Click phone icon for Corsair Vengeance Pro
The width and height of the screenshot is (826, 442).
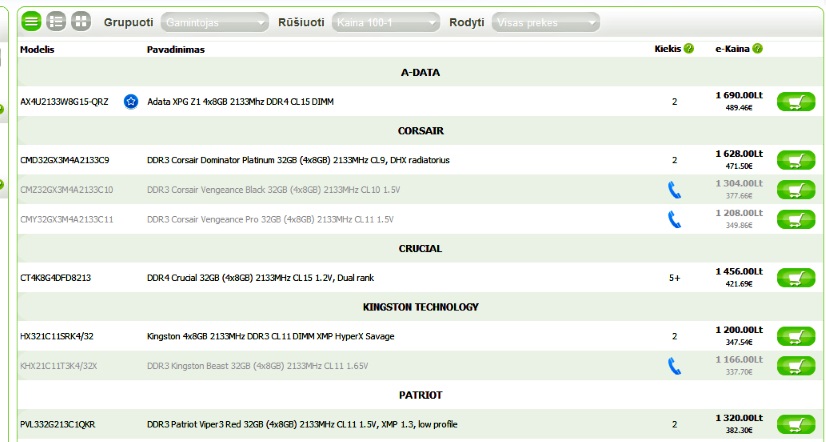point(674,219)
